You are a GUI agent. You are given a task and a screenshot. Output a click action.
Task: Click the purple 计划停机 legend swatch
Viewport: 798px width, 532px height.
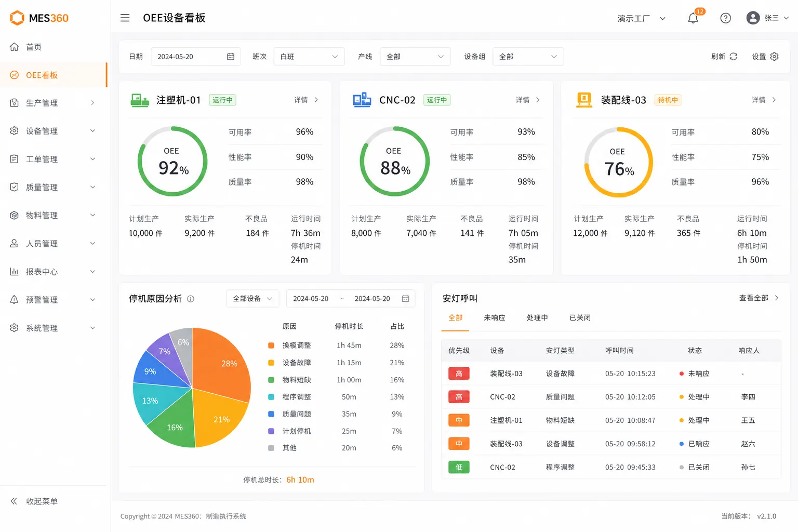pyautogui.click(x=271, y=431)
